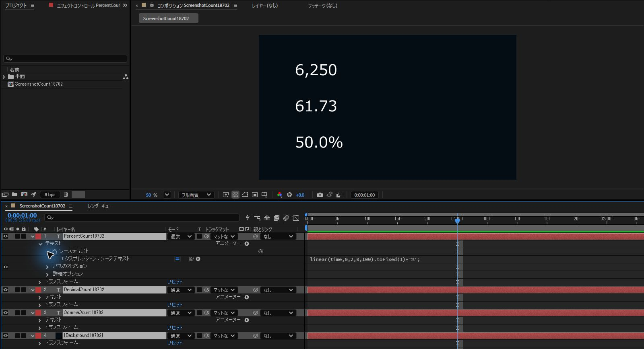Open the resolution dropdown フル画質
Image resolution: width=644 pixels, height=349 pixels.
(x=196, y=195)
